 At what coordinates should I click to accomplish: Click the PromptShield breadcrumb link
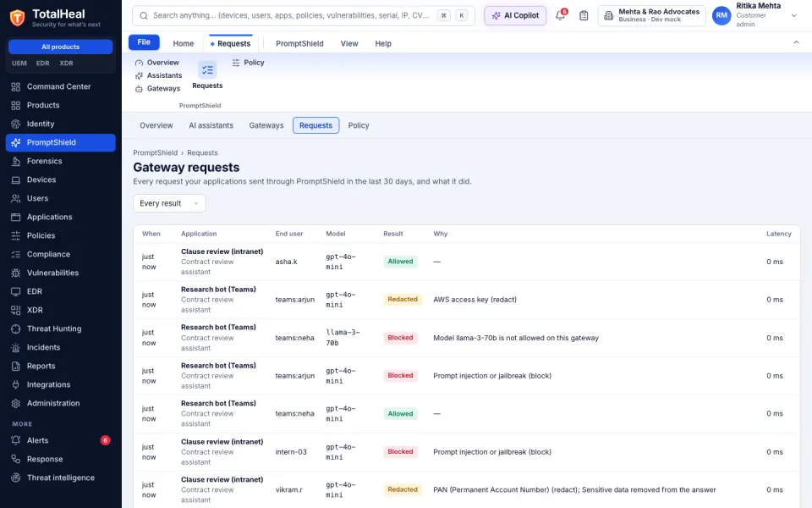click(156, 153)
